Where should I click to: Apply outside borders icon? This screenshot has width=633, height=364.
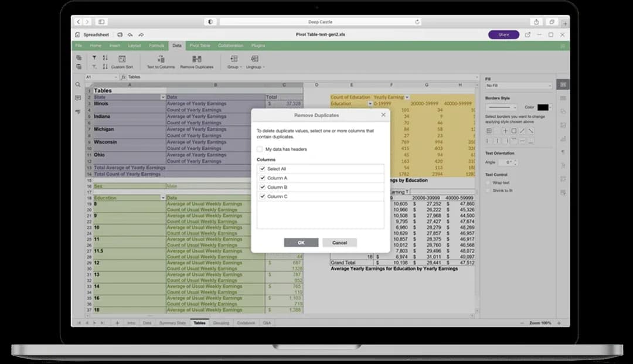click(514, 131)
